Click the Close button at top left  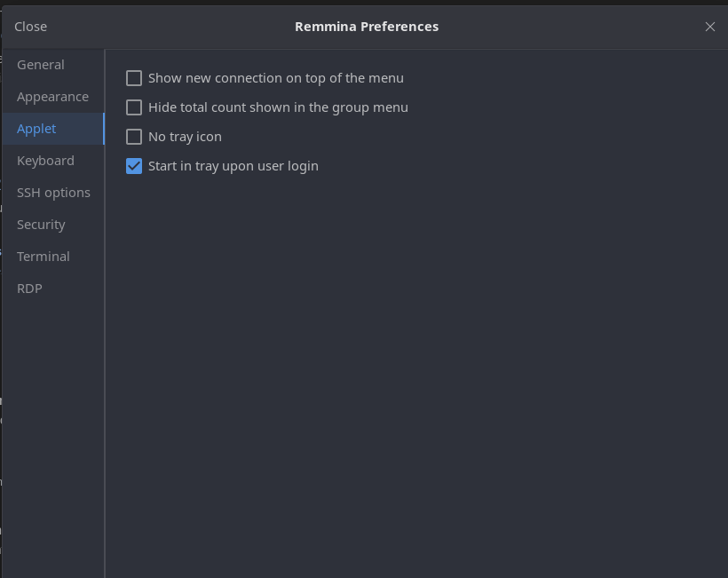click(31, 27)
